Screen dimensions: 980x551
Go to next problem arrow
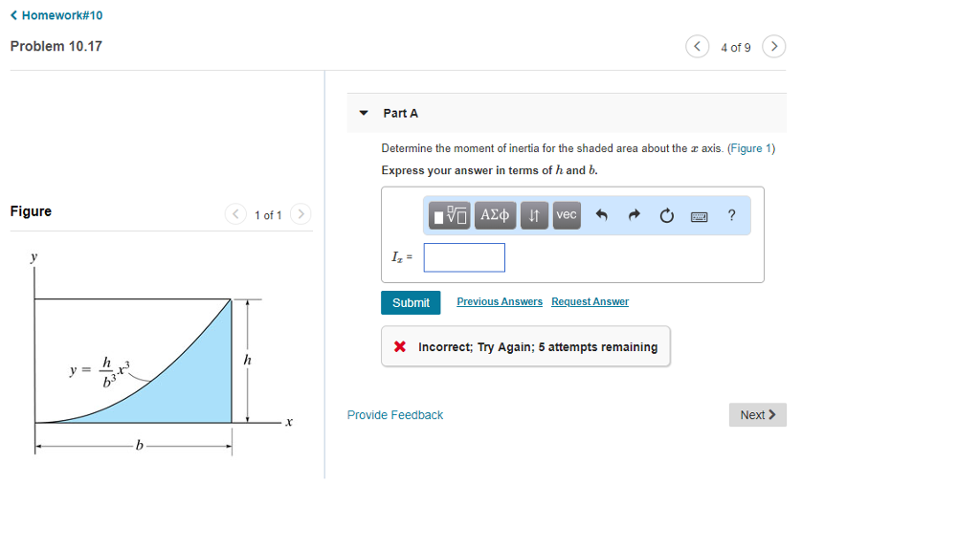pos(774,47)
